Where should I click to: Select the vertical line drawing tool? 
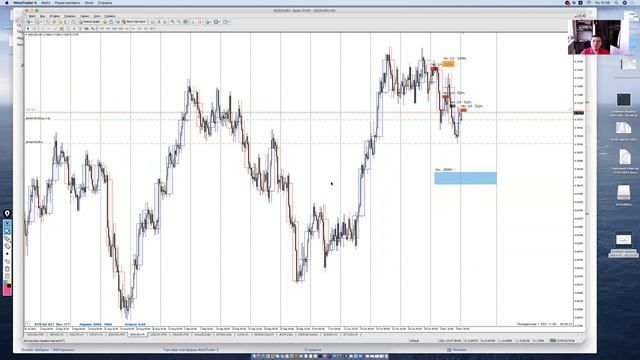tap(43, 29)
